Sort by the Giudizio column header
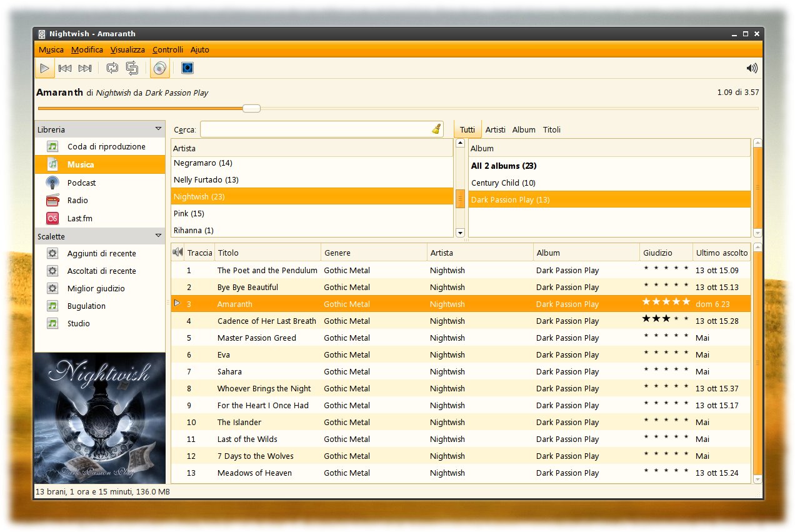This screenshot has height=532, width=795. [666, 253]
